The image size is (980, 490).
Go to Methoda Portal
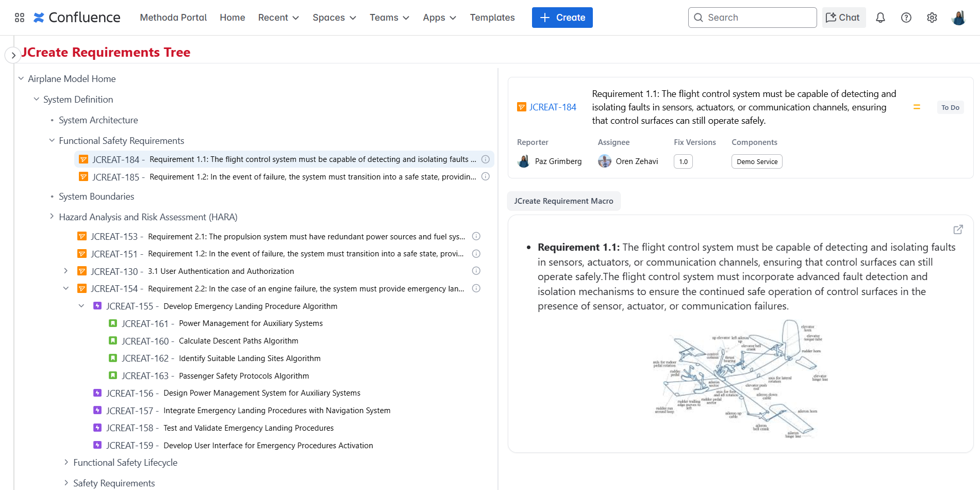pos(173,18)
